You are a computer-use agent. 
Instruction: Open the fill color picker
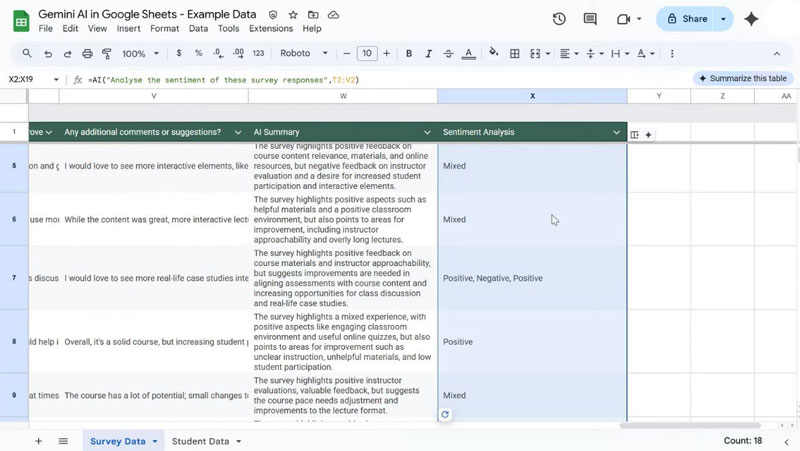493,53
